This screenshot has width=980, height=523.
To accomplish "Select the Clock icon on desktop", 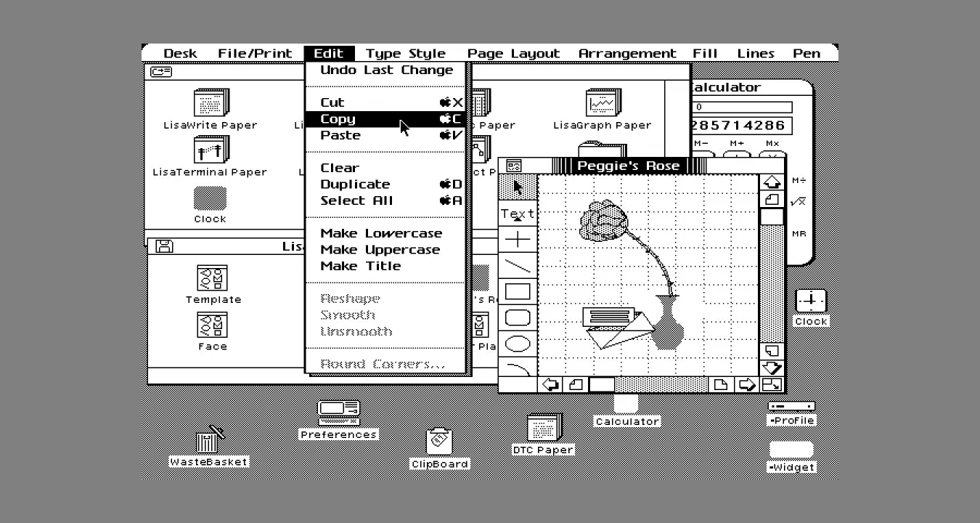I will [811, 301].
